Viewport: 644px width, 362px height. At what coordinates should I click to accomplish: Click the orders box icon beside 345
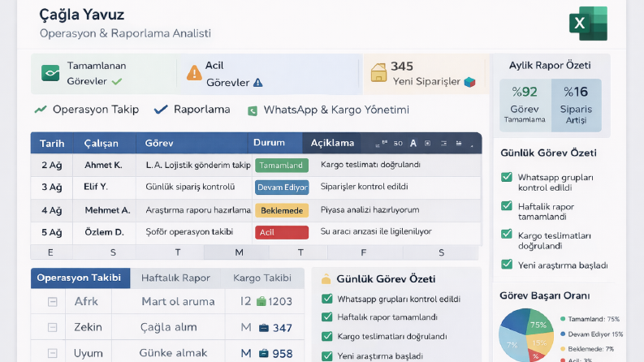coord(378,73)
